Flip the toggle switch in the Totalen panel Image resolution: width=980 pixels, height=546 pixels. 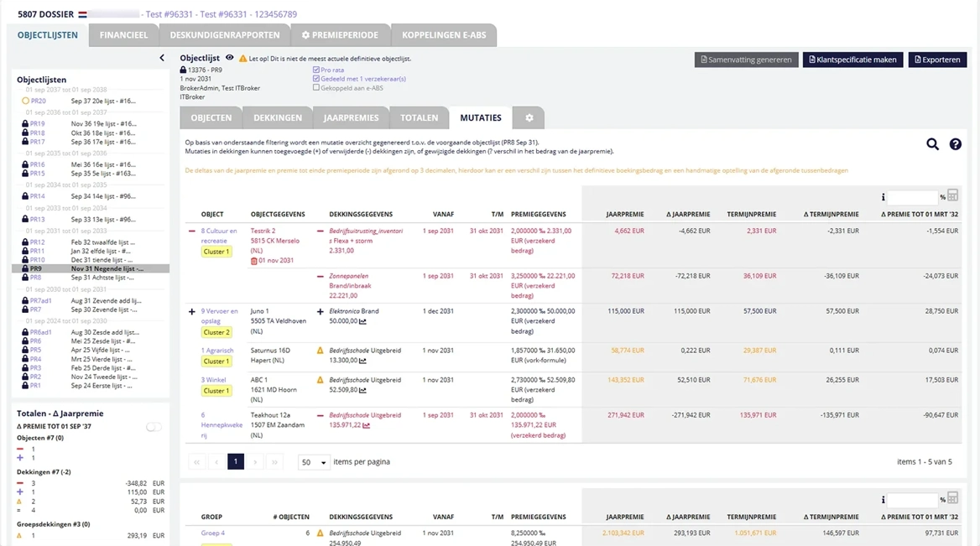pyautogui.click(x=153, y=427)
